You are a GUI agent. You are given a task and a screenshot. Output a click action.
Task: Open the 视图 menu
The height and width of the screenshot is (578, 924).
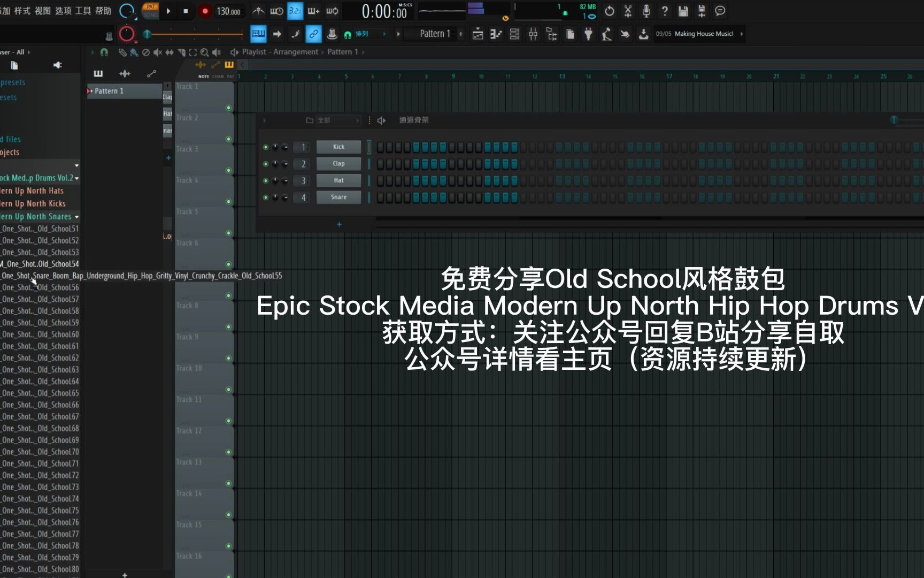pyautogui.click(x=43, y=11)
